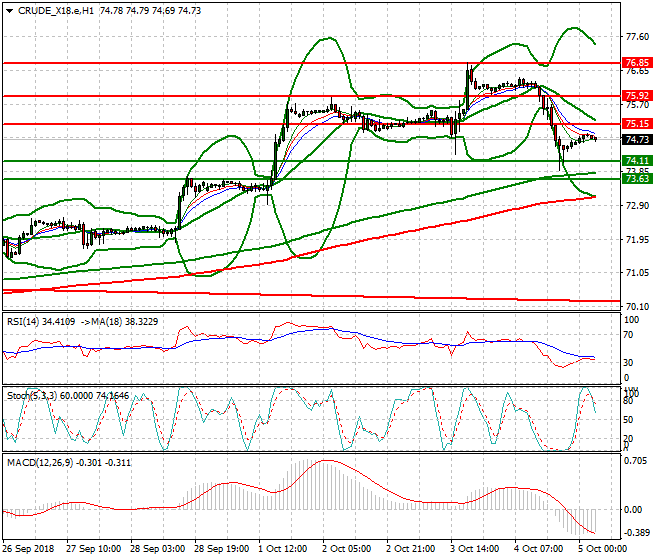Click the 26 Sep 2018 date label
660x560 pixels.
(29, 549)
